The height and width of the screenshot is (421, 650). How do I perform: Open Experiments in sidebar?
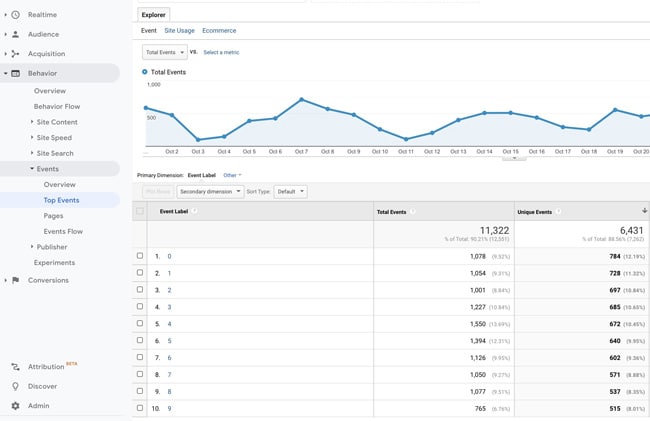pyautogui.click(x=54, y=263)
